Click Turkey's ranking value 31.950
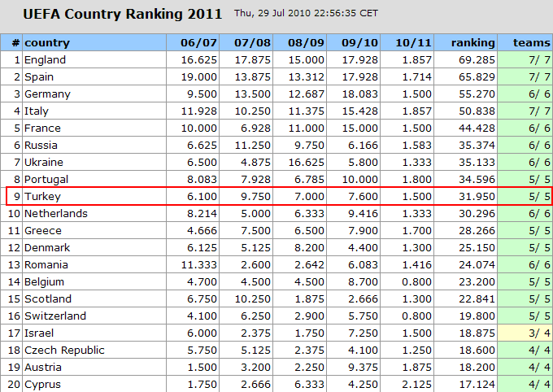This screenshot has height=392, width=553. 477,197
